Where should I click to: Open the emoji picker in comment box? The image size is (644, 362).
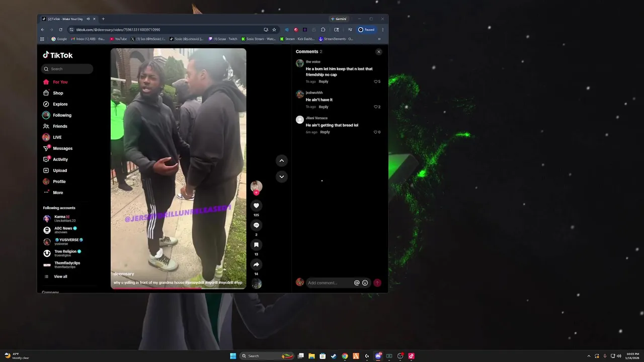point(365,283)
